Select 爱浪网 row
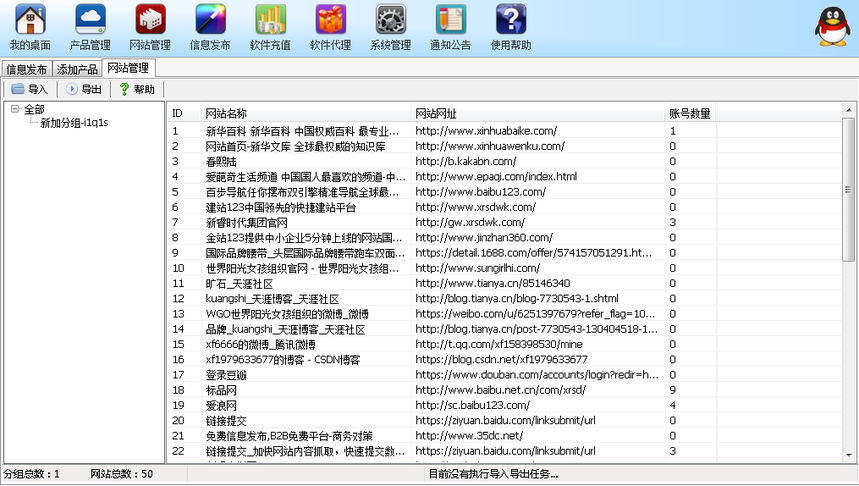 505,405
